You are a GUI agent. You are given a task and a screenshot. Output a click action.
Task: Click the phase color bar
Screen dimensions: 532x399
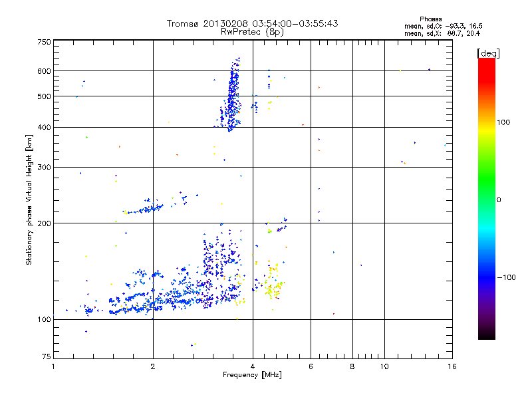click(487, 198)
